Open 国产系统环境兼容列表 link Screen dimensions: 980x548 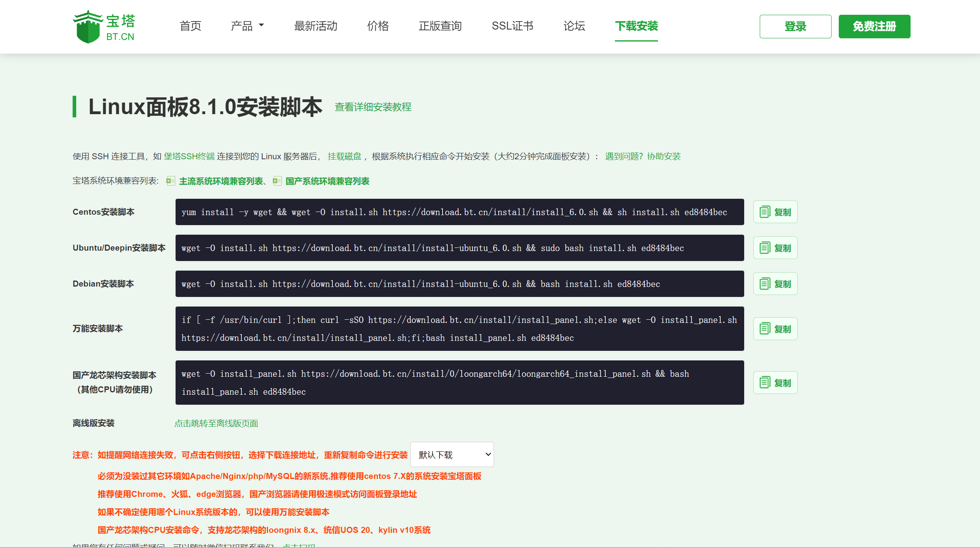click(x=328, y=181)
